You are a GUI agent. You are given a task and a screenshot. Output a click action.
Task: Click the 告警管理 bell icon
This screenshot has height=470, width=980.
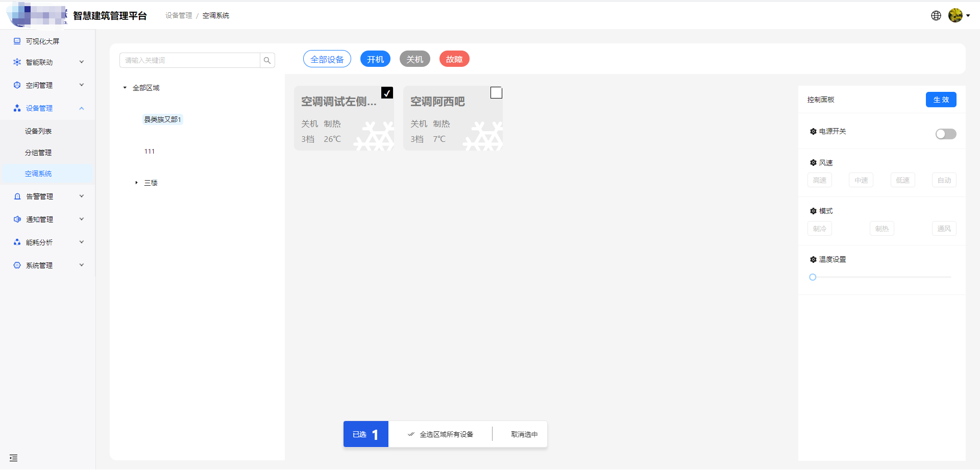(17, 196)
